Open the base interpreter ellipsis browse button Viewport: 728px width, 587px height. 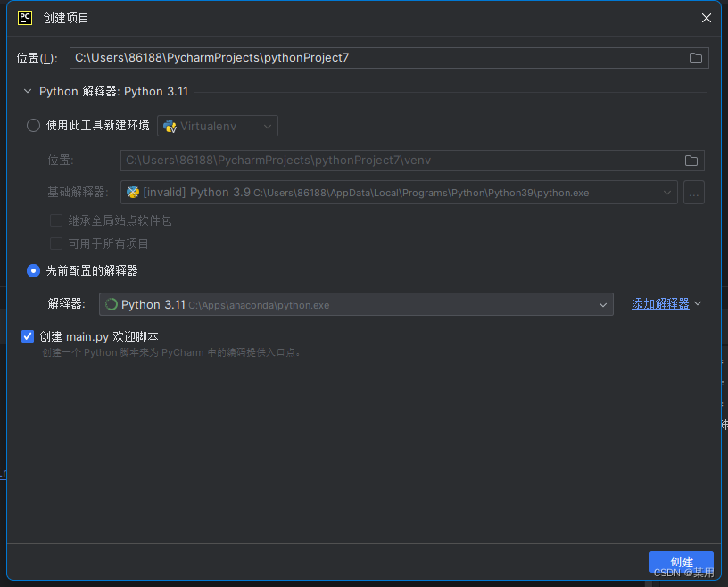pyautogui.click(x=693, y=193)
